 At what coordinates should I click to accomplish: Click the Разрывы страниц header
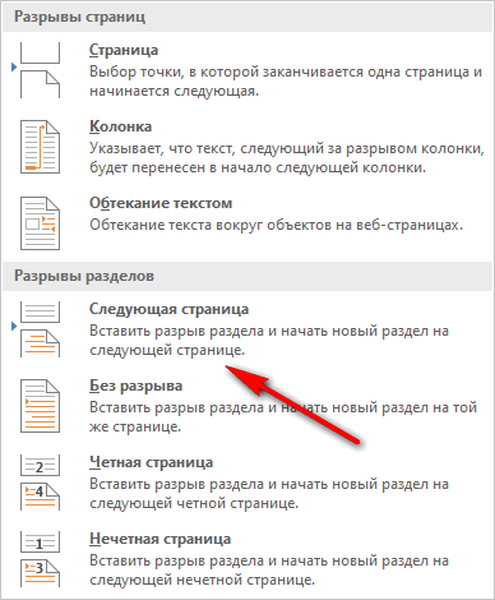(x=247, y=17)
